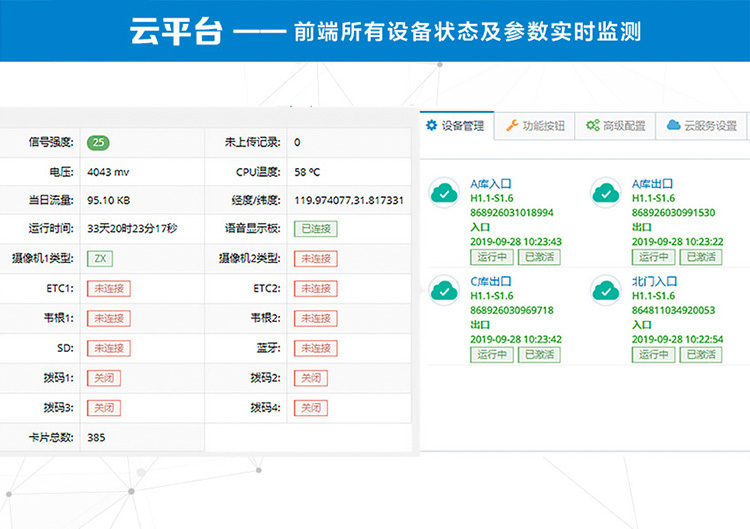This screenshot has width=750, height=529.
Task: Click the ZX tag for 摄像机1类型
Action: [x=99, y=258]
